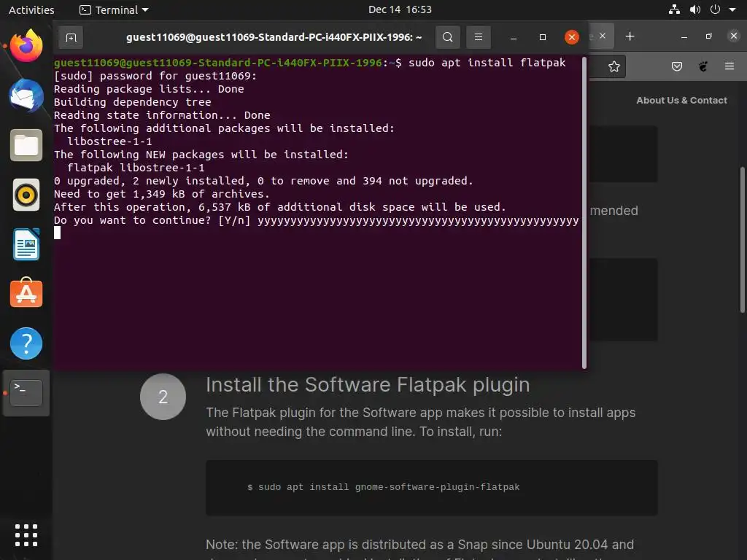Click the 'libostree-1-1' additional package line

point(109,141)
